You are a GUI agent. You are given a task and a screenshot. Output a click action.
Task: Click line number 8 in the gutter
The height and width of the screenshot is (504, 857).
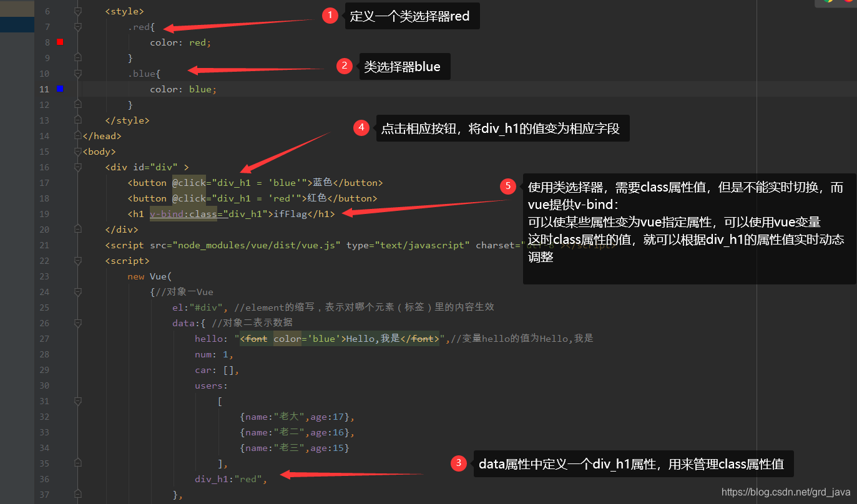47,42
